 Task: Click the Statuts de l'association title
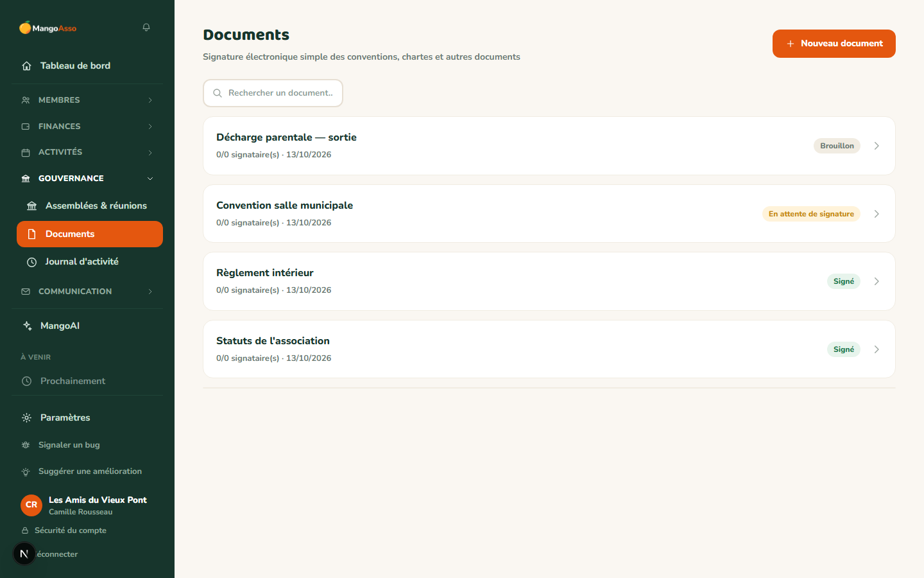(273, 341)
